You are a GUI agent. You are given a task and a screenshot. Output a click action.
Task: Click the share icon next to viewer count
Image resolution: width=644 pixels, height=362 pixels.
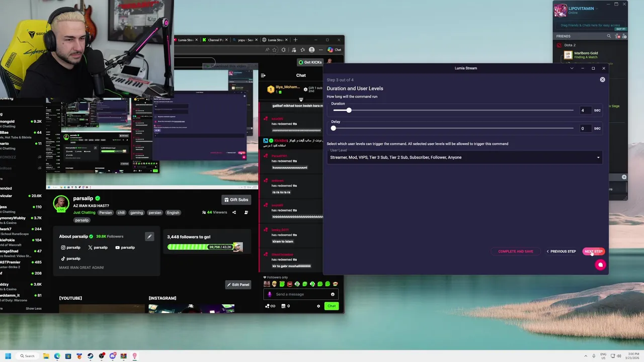point(234,212)
